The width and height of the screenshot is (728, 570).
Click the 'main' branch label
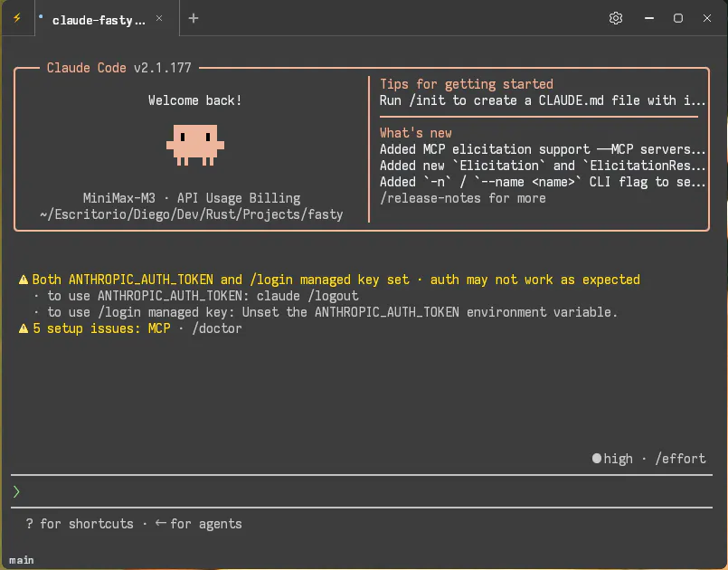(22, 560)
